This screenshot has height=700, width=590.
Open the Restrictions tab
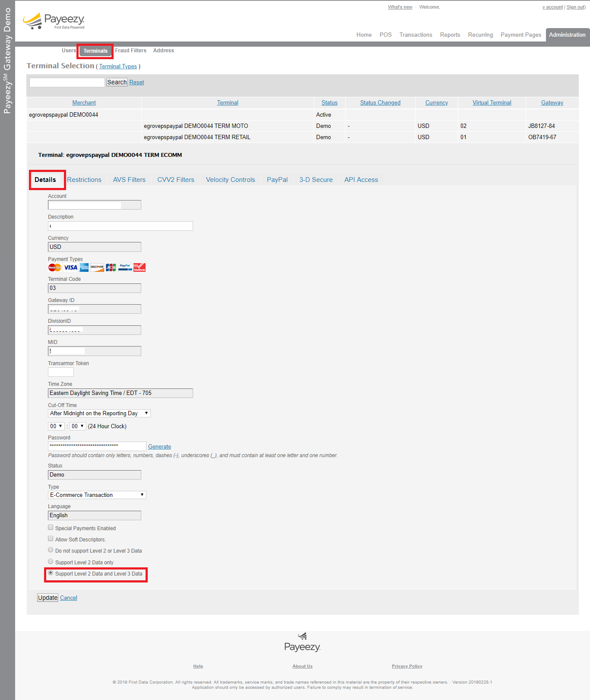click(x=84, y=180)
